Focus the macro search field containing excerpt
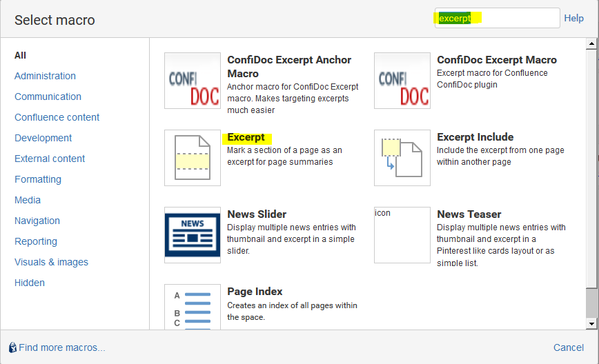 click(498, 18)
